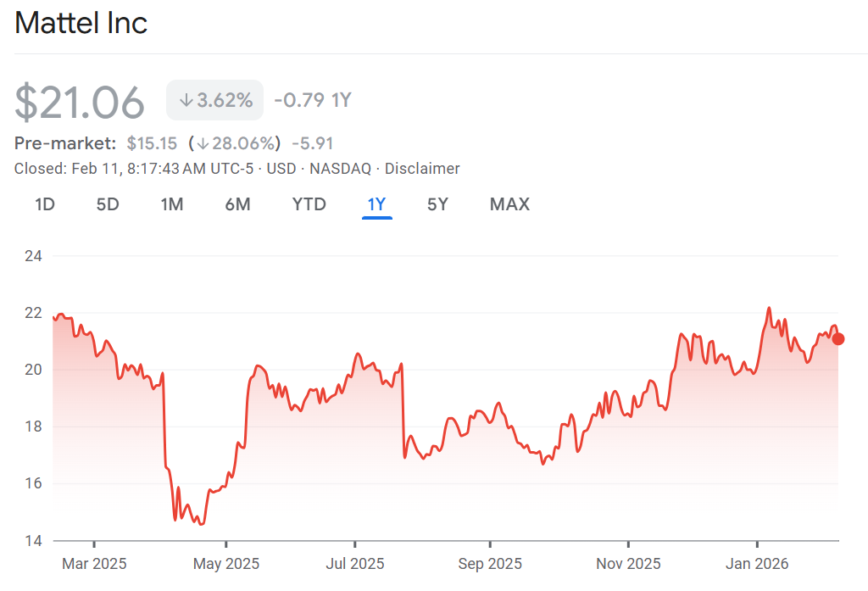Click the Nov 2025 axis label
Screen dimensions: 868x591
point(628,564)
